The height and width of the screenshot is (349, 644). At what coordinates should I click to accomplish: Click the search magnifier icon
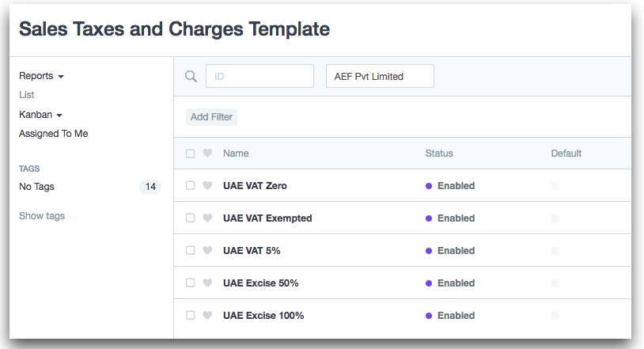(x=191, y=77)
